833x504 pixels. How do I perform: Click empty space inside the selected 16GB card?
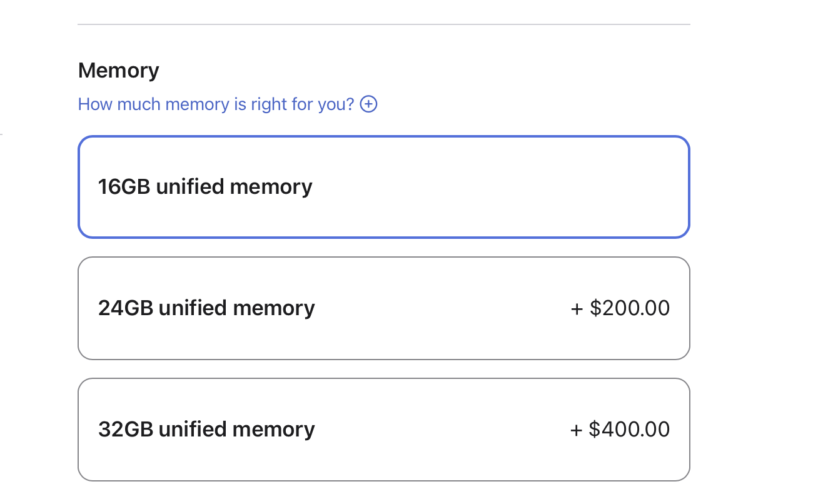500,187
